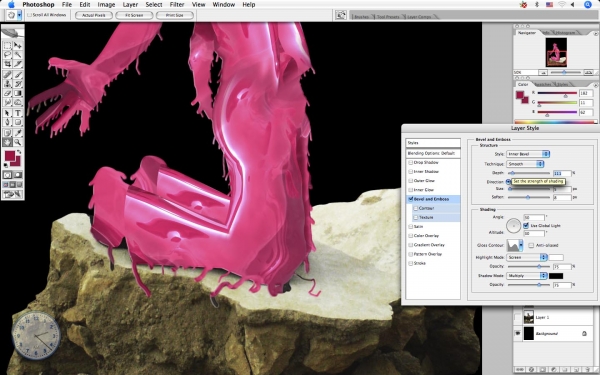Screen dimensions: 600x375
Task: Select Blending Options: Default entry
Action: (433, 153)
